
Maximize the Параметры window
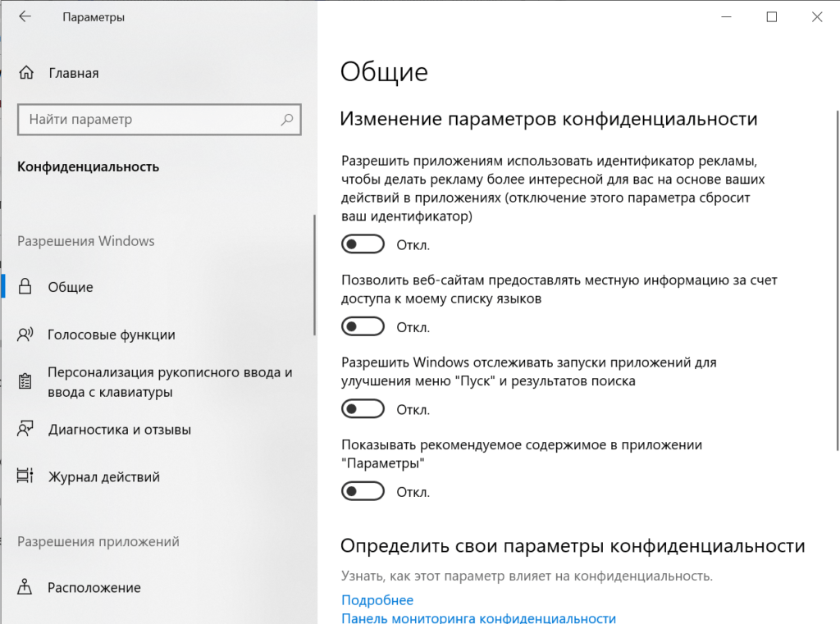tap(771, 16)
